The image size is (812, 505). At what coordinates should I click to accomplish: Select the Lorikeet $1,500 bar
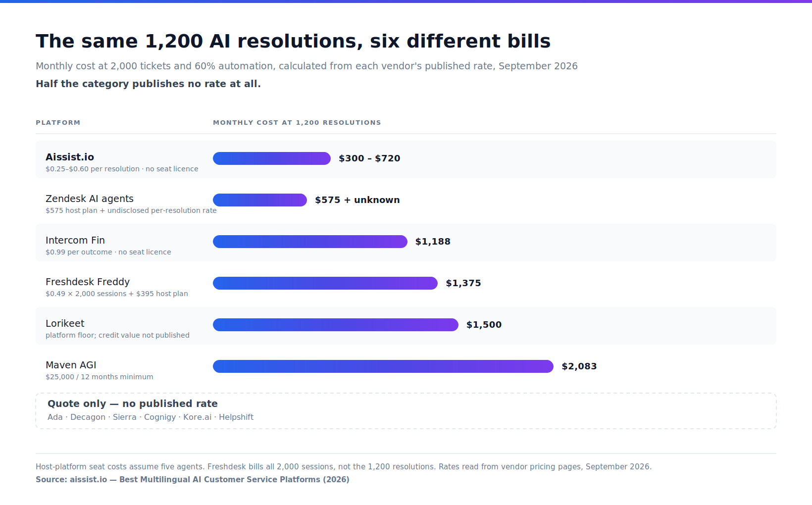click(x=336, y=325)
